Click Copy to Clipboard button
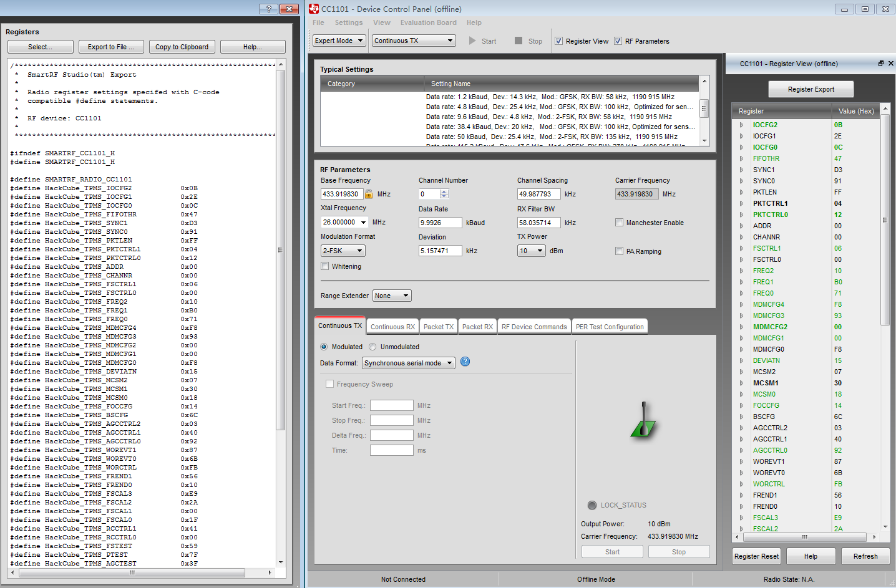 [x=182, y=47]
